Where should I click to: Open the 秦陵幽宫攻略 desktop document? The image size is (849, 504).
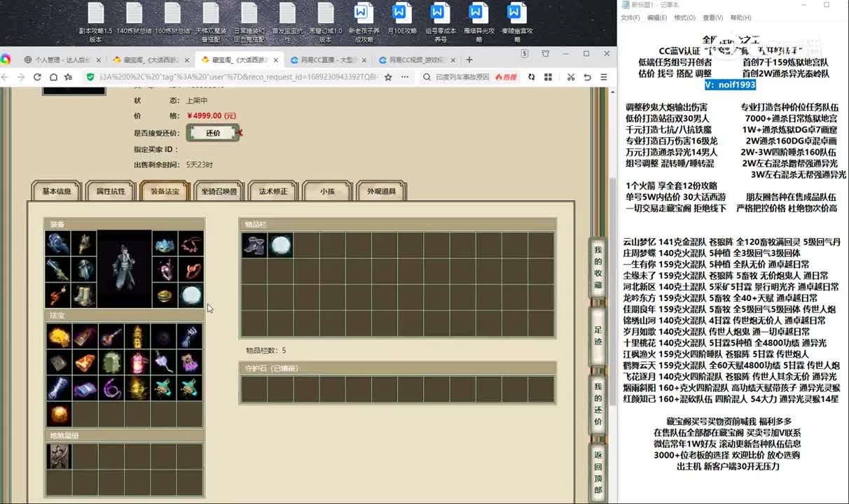click(517, 22)
